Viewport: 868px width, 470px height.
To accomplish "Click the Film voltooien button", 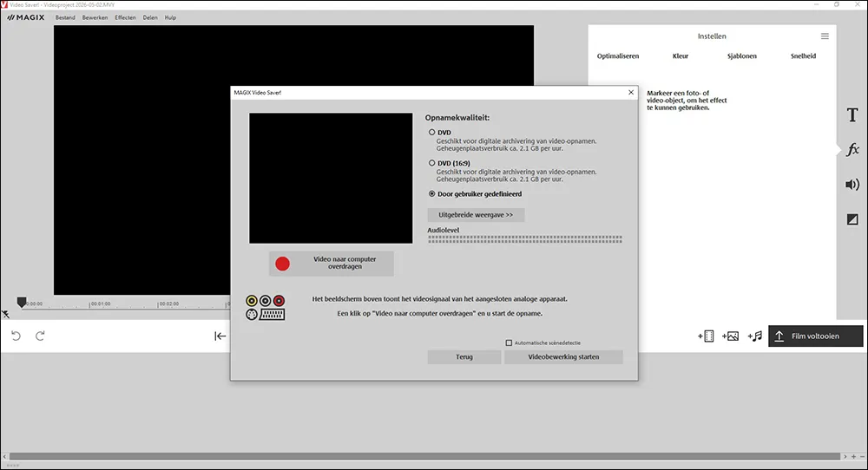I will click(815, 336).
